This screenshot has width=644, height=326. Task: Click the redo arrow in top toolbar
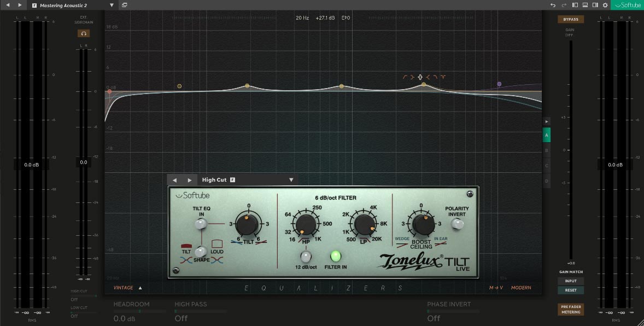click(x=564, y=5)
